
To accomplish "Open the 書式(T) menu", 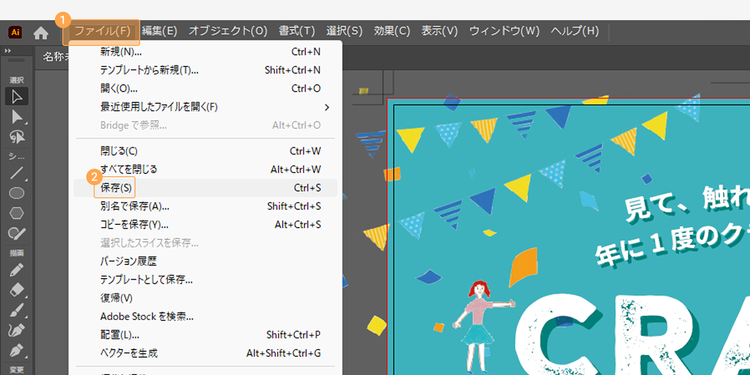I will click(297, 32).
